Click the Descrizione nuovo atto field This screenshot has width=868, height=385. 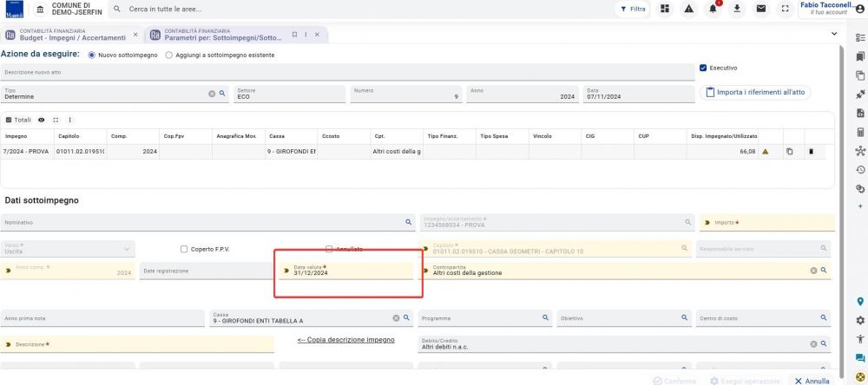(348, 73)
